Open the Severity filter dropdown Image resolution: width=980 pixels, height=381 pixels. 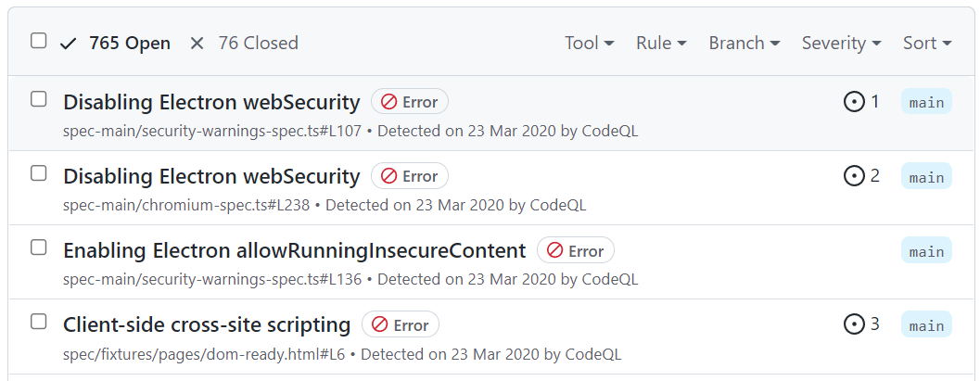click(841, 43)
